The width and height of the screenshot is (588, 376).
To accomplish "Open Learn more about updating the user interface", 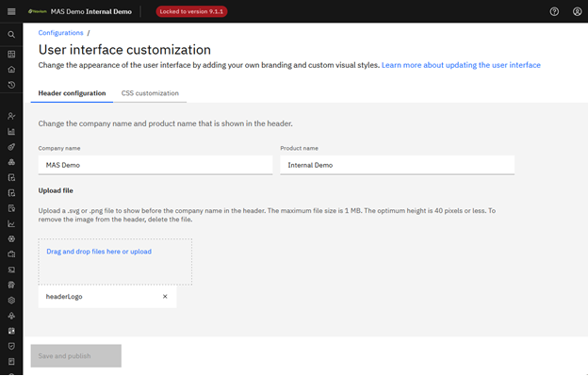I will click(x=461, y=65).
